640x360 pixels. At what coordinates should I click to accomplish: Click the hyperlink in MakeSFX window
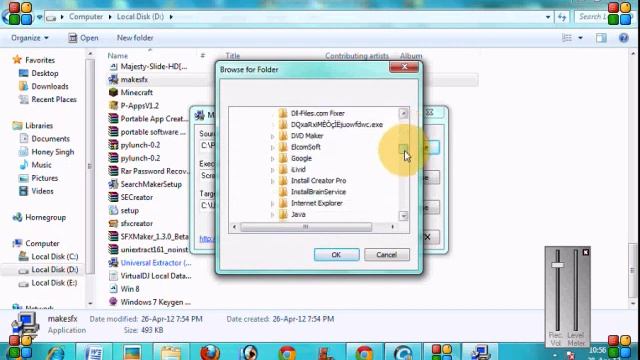click(x=207, y=239)
